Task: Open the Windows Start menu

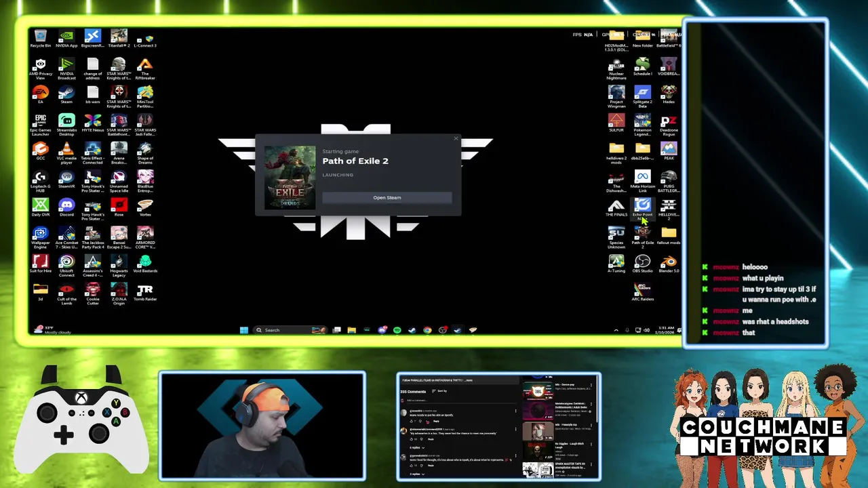Action: point(243,330)
